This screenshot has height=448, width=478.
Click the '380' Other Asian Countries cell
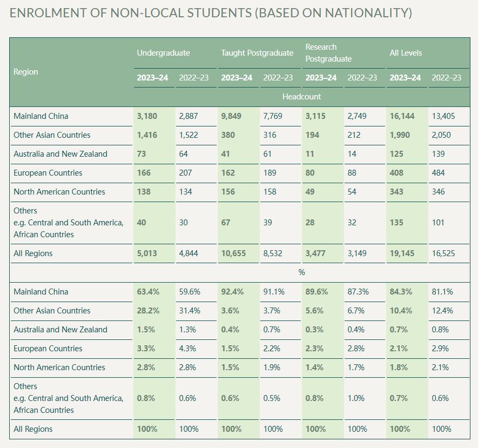228,135
